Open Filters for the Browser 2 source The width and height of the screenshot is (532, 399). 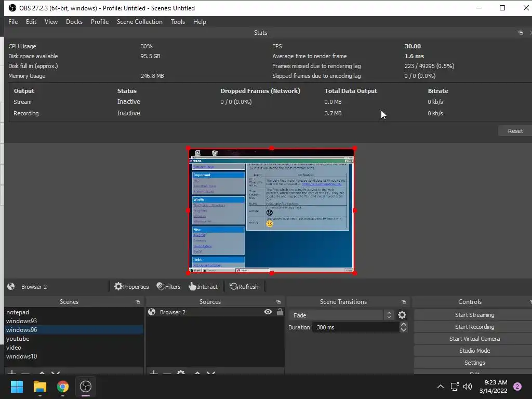click(x=169, y=287)
